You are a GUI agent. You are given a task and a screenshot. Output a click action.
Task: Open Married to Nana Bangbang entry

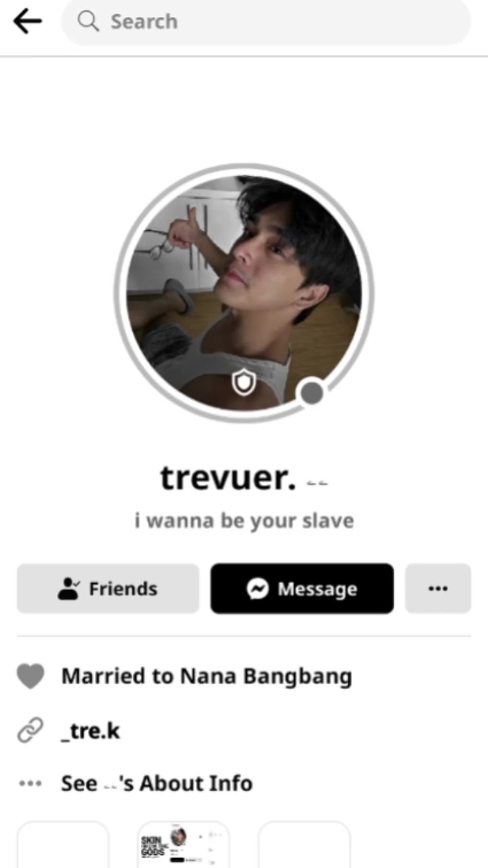click(x=207, y=676)
